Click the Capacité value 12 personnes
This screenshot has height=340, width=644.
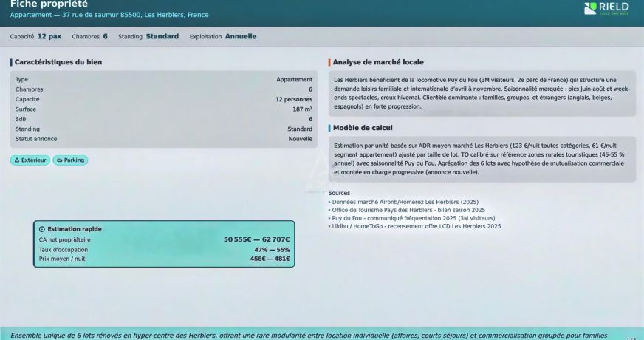click(294, 100)
